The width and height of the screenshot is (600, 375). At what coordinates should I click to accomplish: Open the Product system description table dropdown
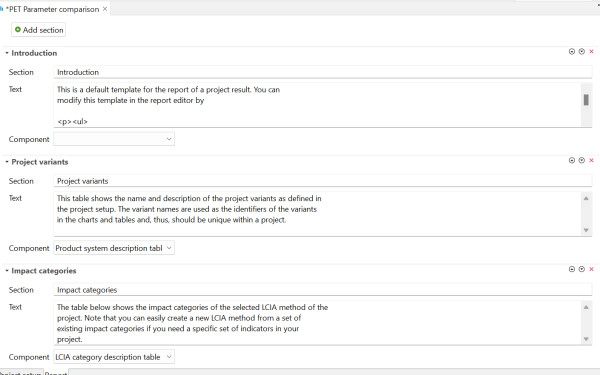pyautogui.click(x=114, y=248)
